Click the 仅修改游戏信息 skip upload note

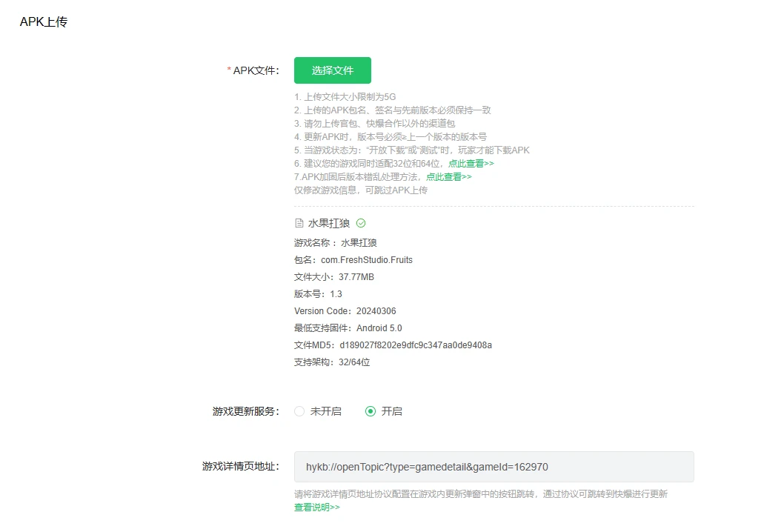361,190
